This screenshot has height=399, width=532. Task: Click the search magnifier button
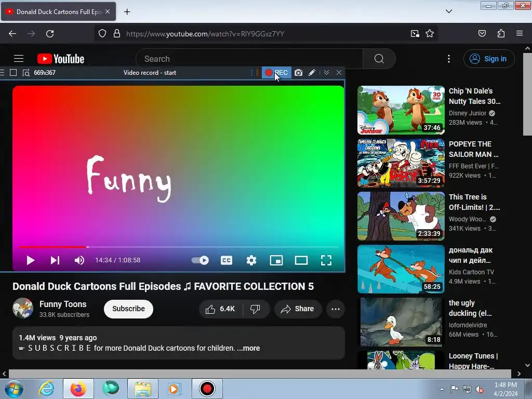coord(379,59)
